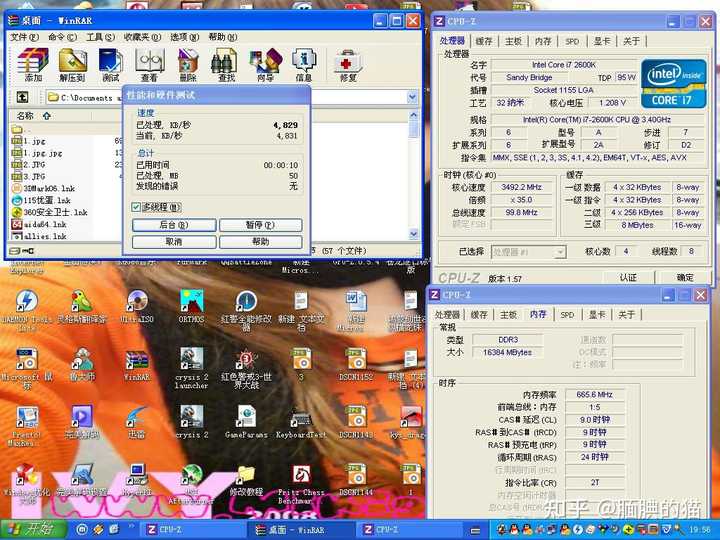Click the 开始 Start button
720x540 pixels.
pyautogui.click(x=33, y=529)
